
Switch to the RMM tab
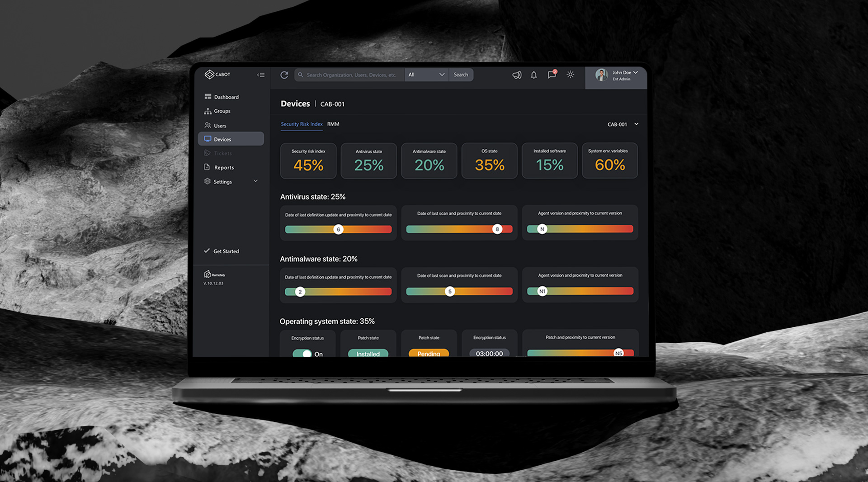pos(333,124)
